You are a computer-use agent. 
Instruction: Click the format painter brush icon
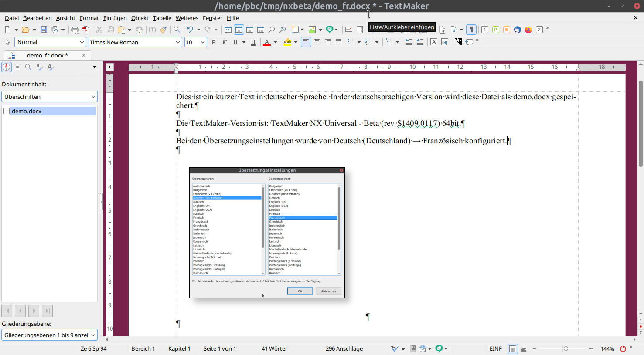click(163, 30)
